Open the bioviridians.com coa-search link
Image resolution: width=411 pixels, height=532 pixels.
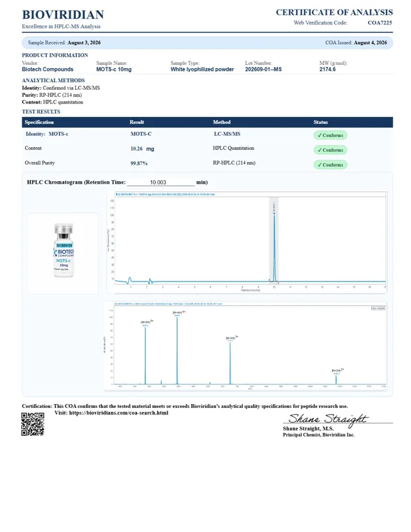119,413
